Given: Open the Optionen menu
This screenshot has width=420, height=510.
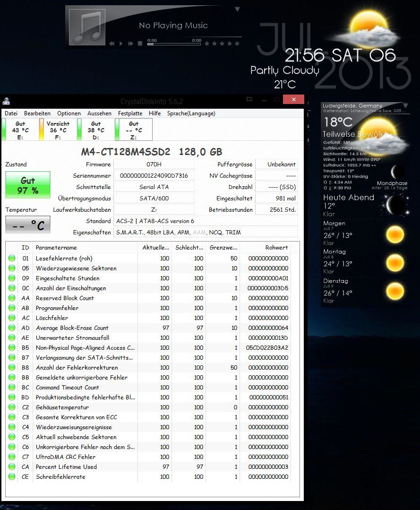Looking at the screenshot, I should [x=69, y=113].
